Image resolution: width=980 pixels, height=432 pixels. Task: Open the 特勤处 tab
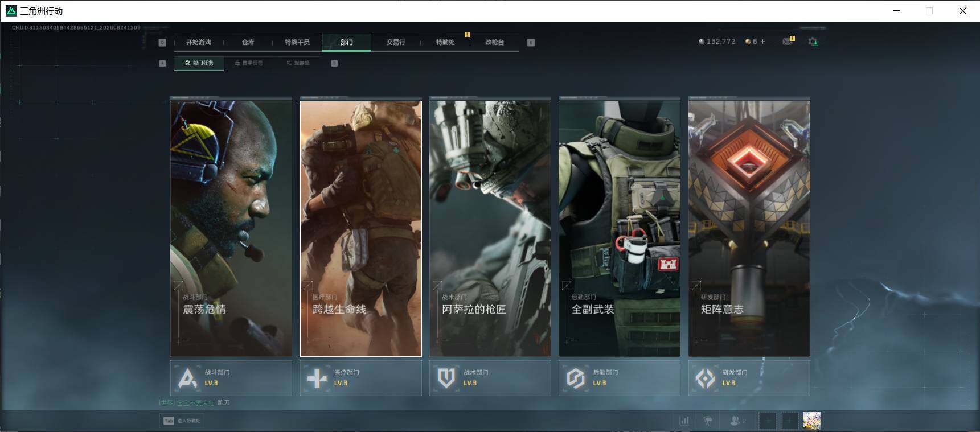click(445, 42)
